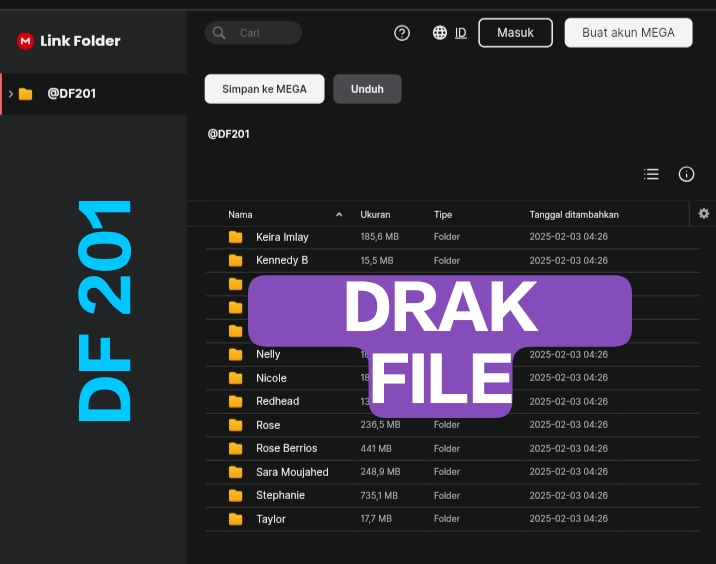Click the 248,9 MB size value
Screen dimensions: 716x564
380,472
